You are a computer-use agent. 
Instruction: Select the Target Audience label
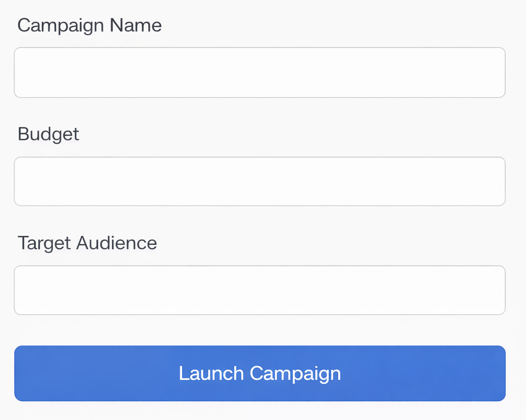[x=87, y=243]
